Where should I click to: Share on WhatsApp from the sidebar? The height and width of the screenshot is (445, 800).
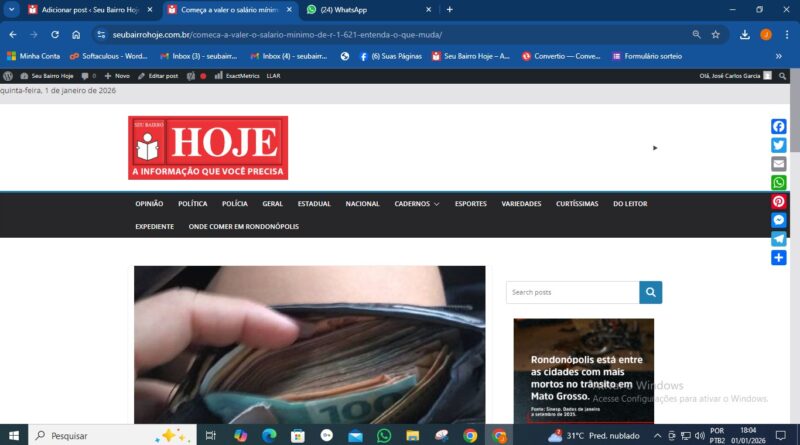tap(778, 183)
